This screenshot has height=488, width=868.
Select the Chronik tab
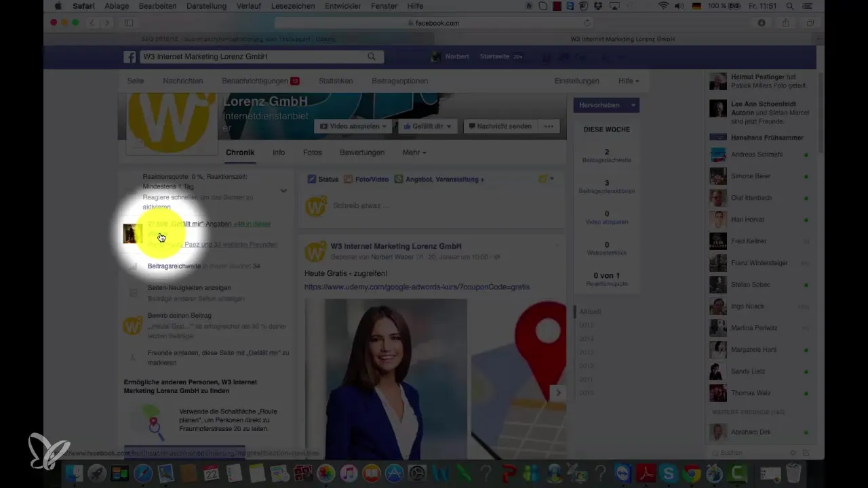[x=240, y=152]
